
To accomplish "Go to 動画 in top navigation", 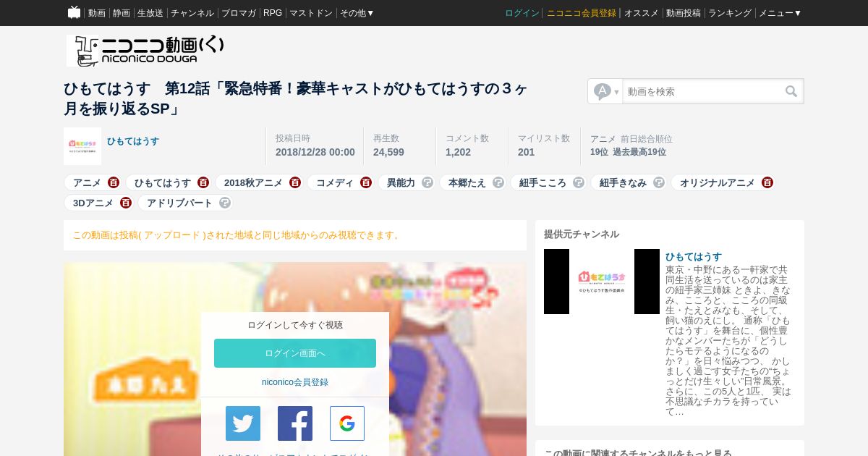I will click(x=97, y=13).
